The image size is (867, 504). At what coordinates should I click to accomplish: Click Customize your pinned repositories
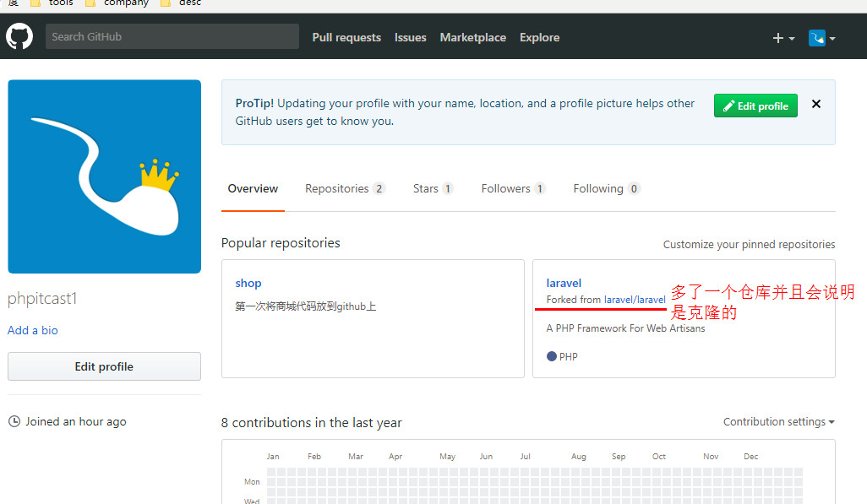(749, 244)
